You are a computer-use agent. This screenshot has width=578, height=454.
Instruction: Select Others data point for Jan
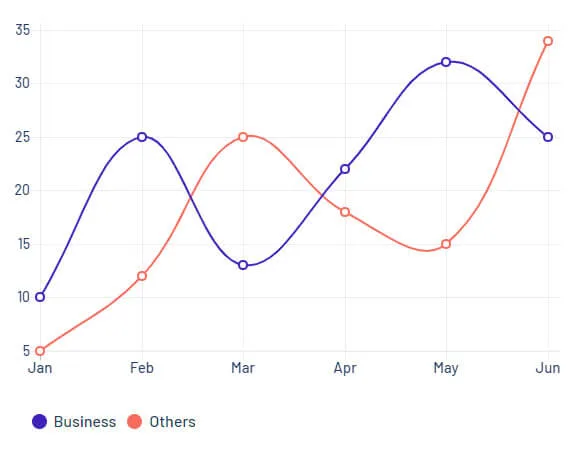point(40,351)
